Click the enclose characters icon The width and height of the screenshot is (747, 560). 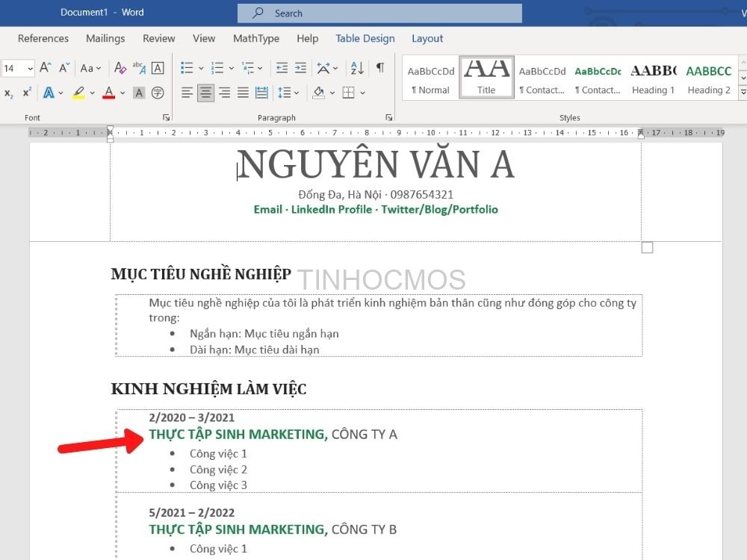(x=158, y=93)
